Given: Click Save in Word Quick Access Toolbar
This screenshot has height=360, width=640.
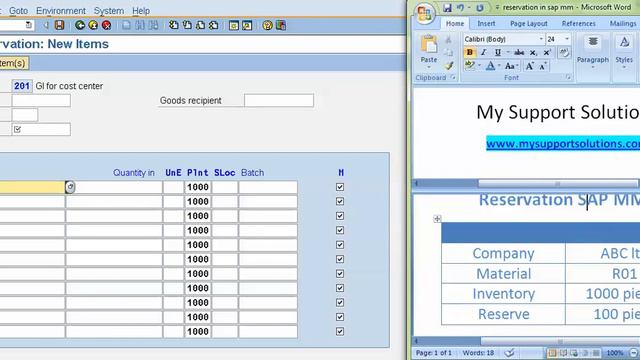Looking at the screenshot, I should tap(447, 8).
